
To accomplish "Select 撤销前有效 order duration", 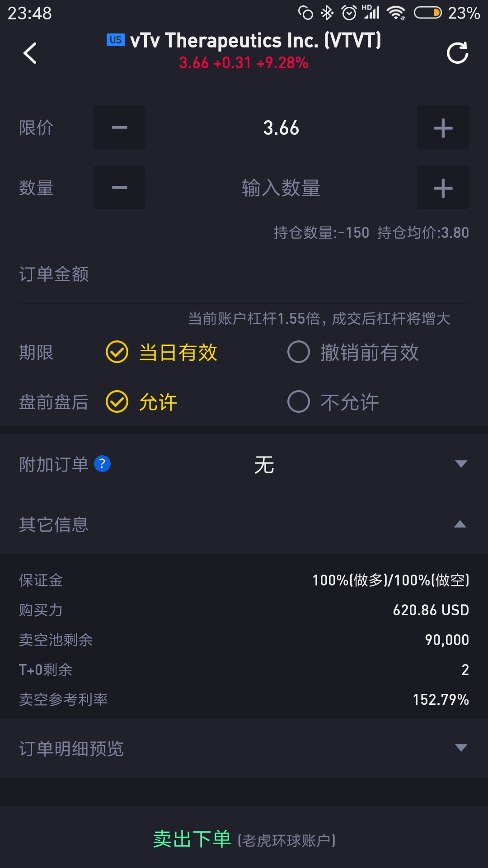I will pos(353,352).
